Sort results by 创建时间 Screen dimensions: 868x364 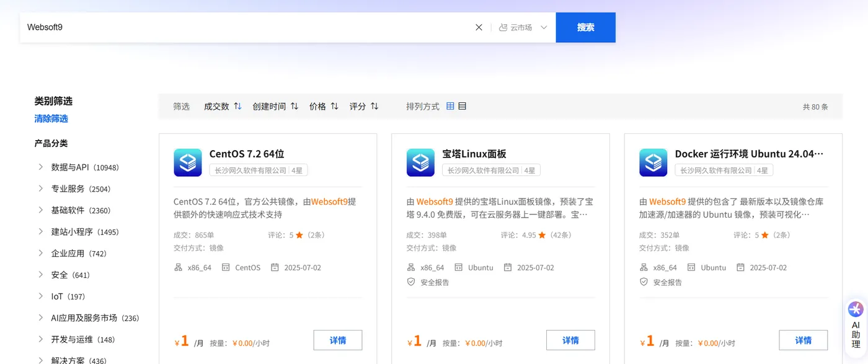275,106
